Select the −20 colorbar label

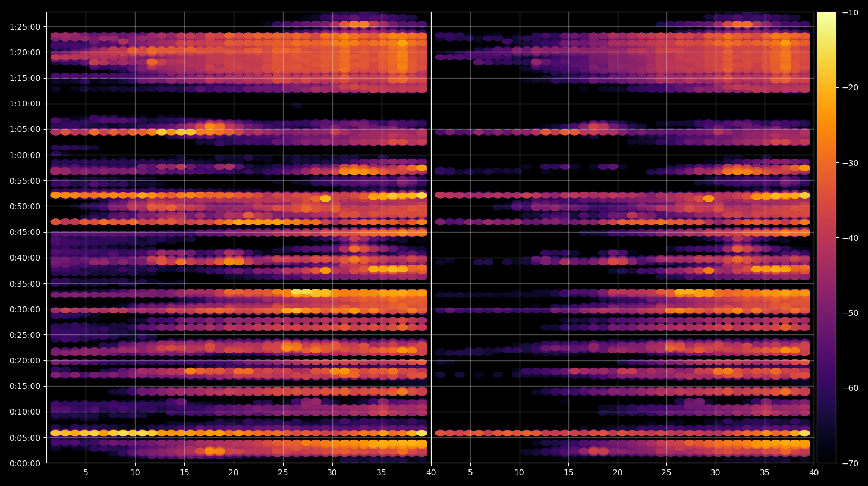coord(850,87)
